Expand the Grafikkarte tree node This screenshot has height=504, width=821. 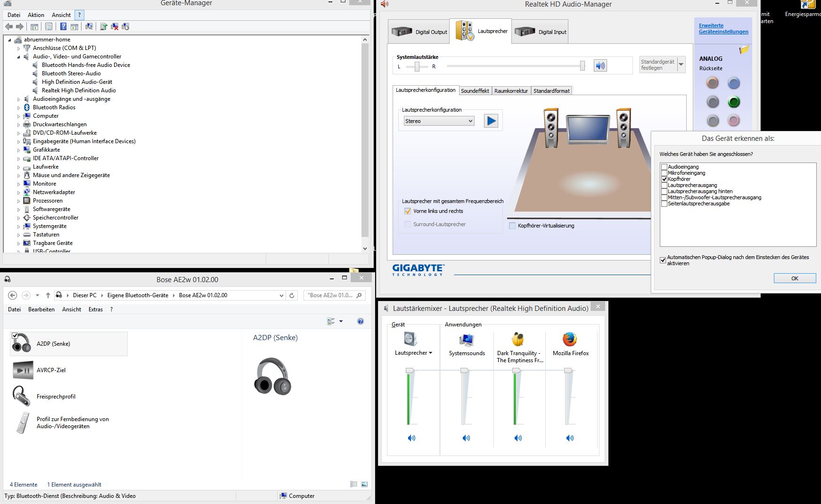(19, 150)
